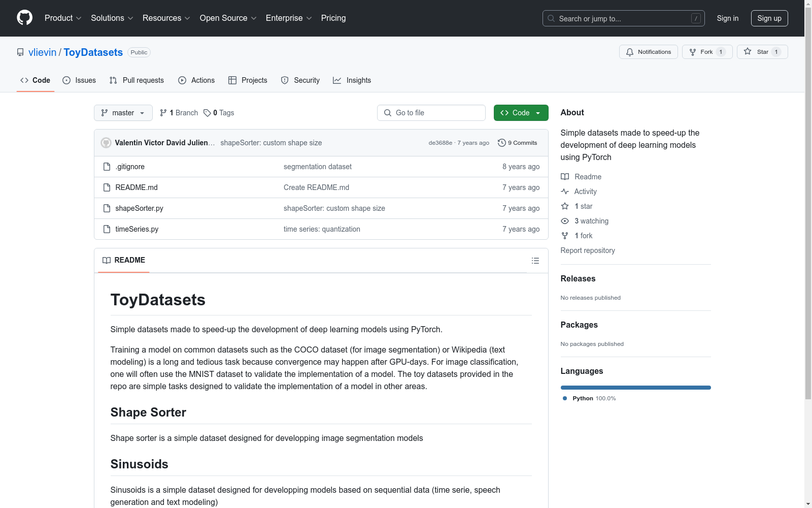This screenshot has height=508, width=812.
Task: Click the star icon beside 1 star
Action: pos(565,206)
